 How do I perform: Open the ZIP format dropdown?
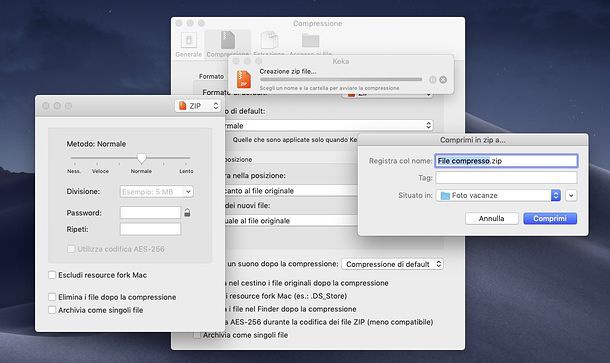click(x=198, y=106)
